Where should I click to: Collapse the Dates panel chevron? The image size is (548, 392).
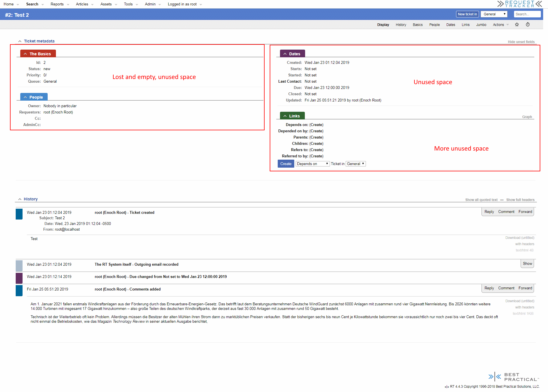pos(285,54)
